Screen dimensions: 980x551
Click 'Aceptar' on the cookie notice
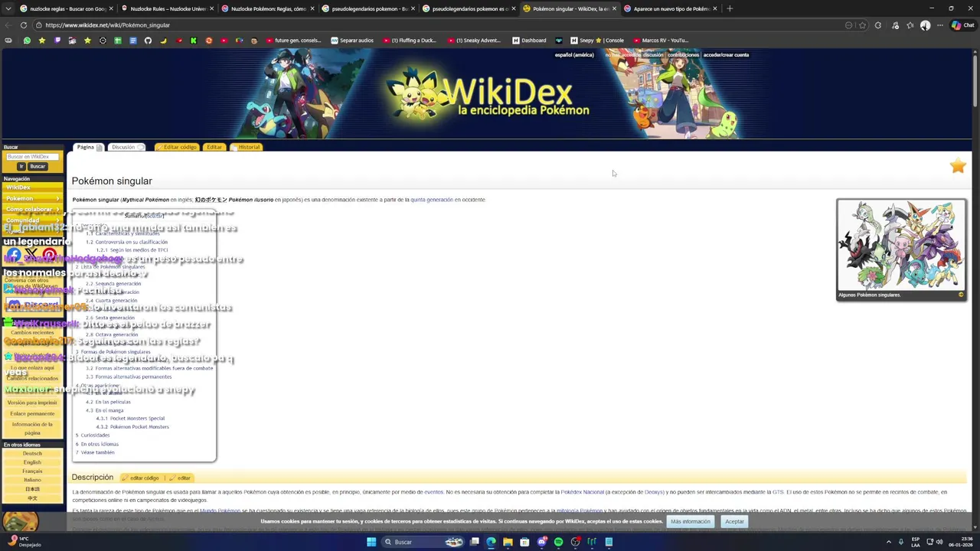pyautogui.click(x=734, y=522)
